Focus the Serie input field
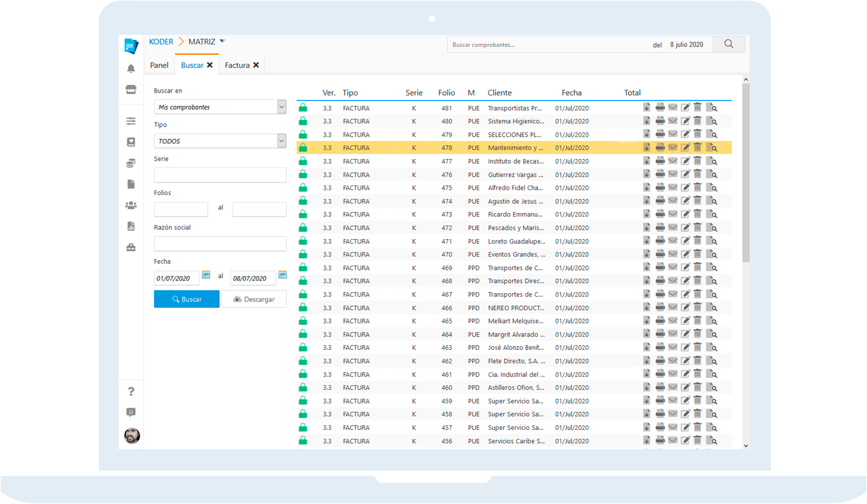This screenshot has width=867, height=504. point(220,175)
